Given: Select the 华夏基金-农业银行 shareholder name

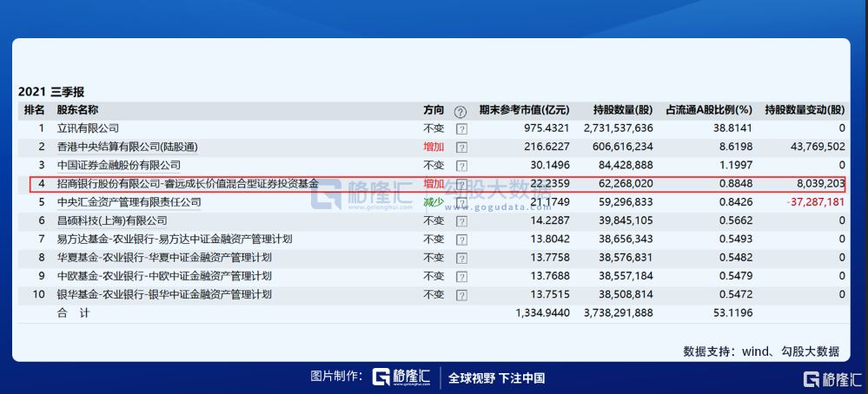Looking at the screenshot, I should click(164, 258).
